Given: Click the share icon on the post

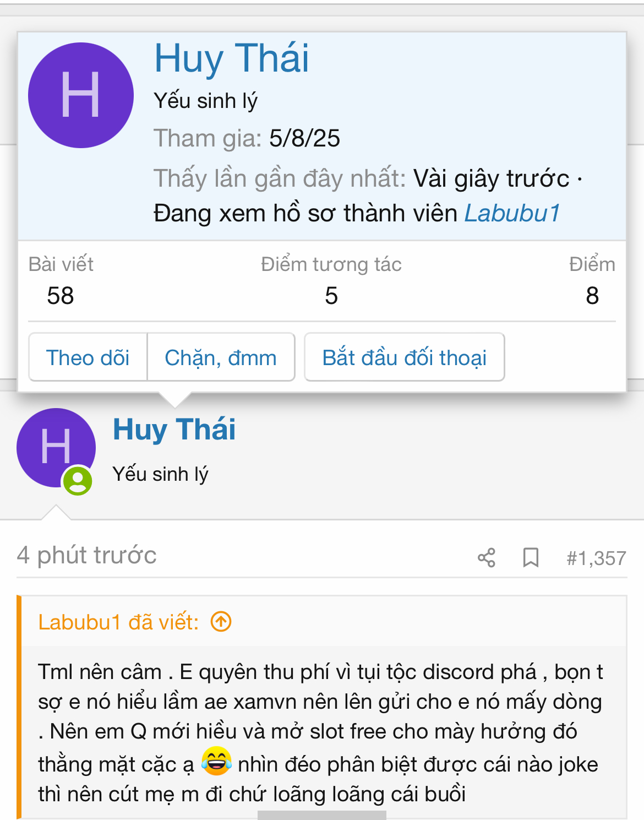Looking at the screenshot, I should pyautogui.click(x=487, y=558).
